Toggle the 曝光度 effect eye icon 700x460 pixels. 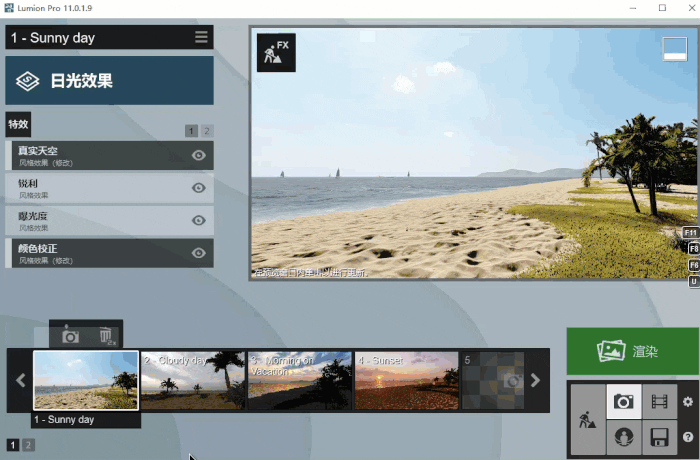point(199,221)
